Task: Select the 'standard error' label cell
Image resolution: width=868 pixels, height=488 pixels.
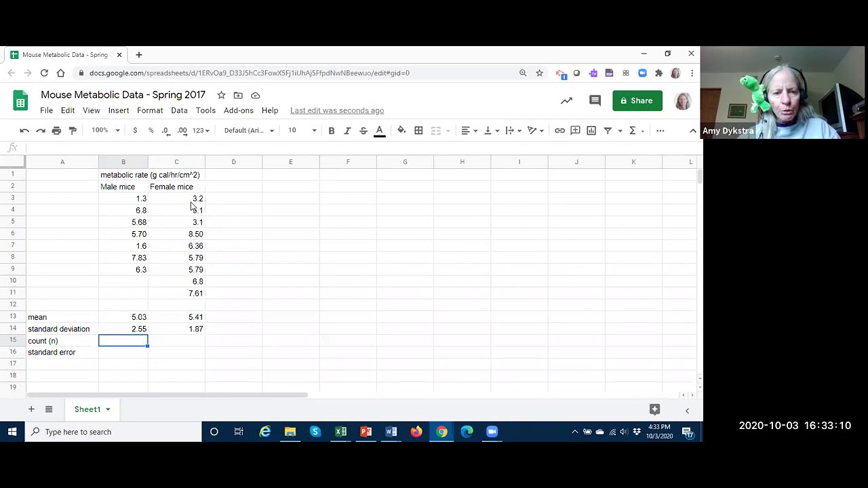Action: click(62, 352)
